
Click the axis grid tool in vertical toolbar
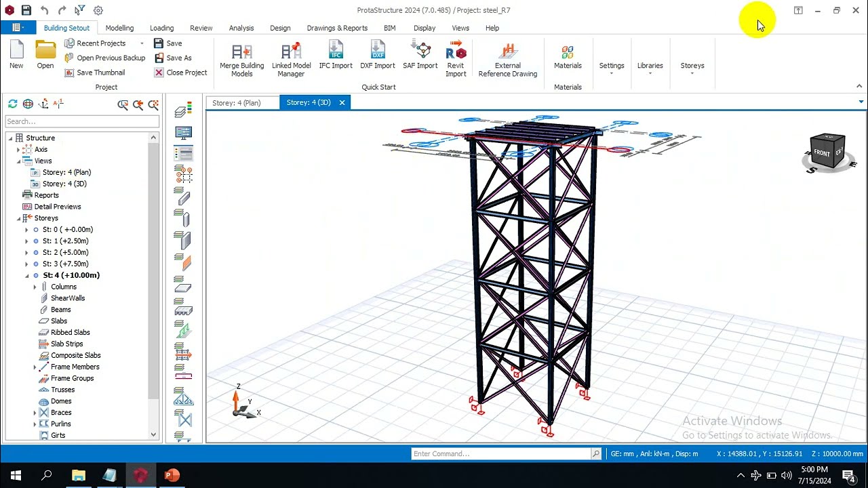pos(183,175)
